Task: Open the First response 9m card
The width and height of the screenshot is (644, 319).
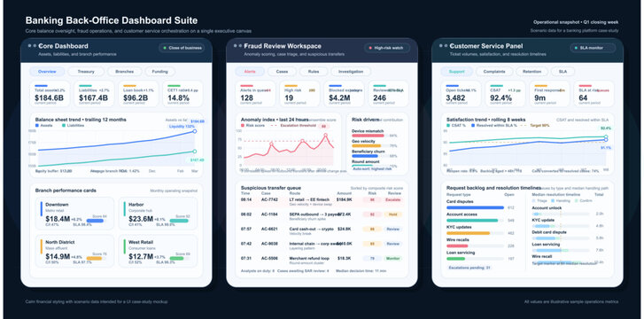Action: pos(550,93)
